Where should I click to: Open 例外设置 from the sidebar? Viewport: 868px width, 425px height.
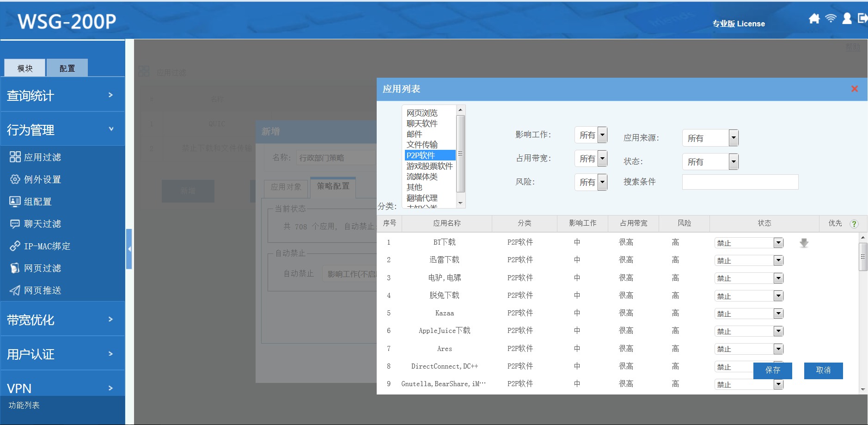(x=42, y=179)
